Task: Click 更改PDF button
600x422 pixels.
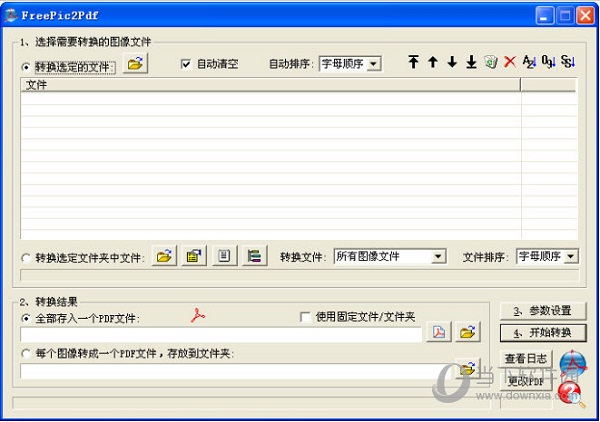Action: point(526,381)
